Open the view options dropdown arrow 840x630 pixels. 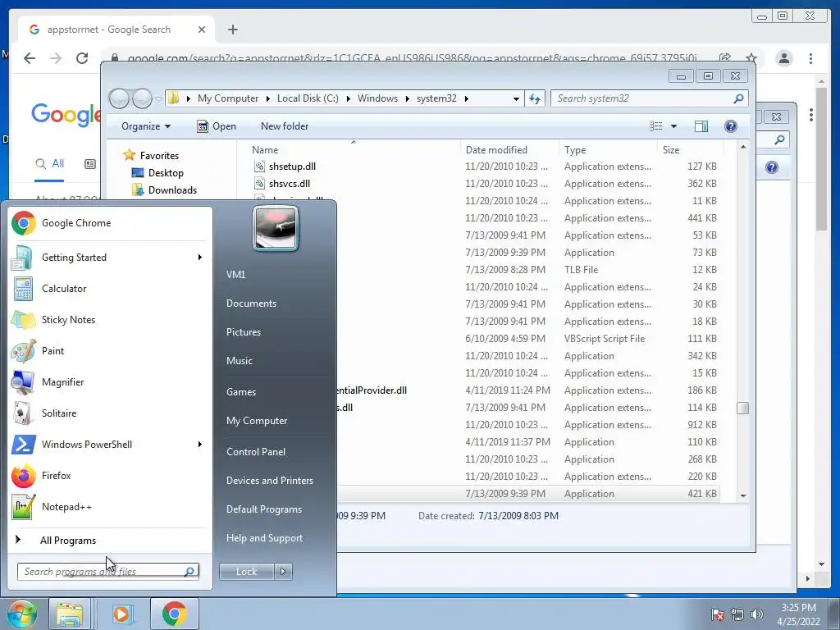pos(673,126)
